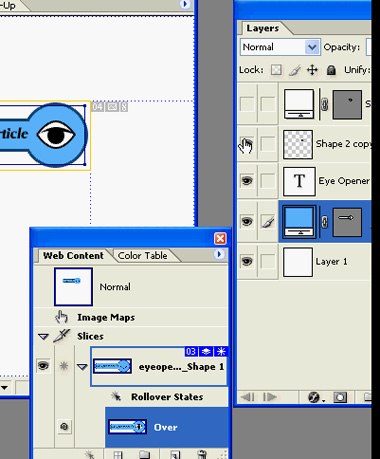Hide Layer 1 using its eye icon

[247, 261]
